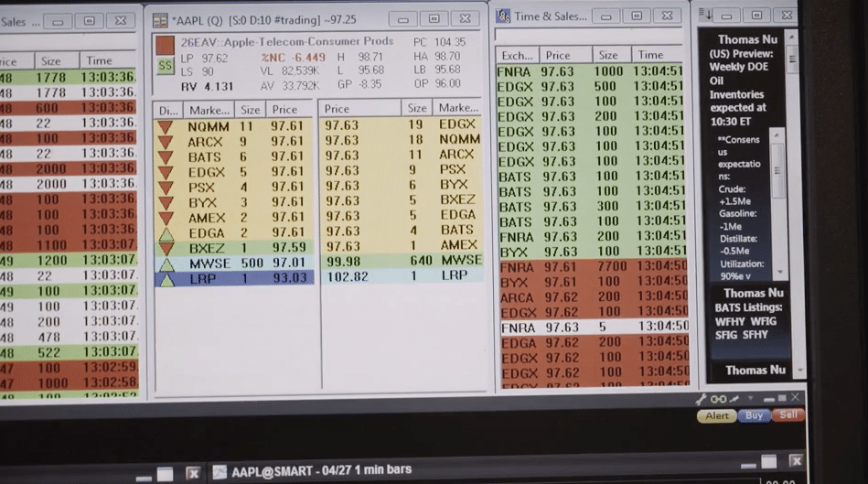Click the news panel outer scrollbar down arrow
This screenshot has width=868, height=484.
coord(798,370)
